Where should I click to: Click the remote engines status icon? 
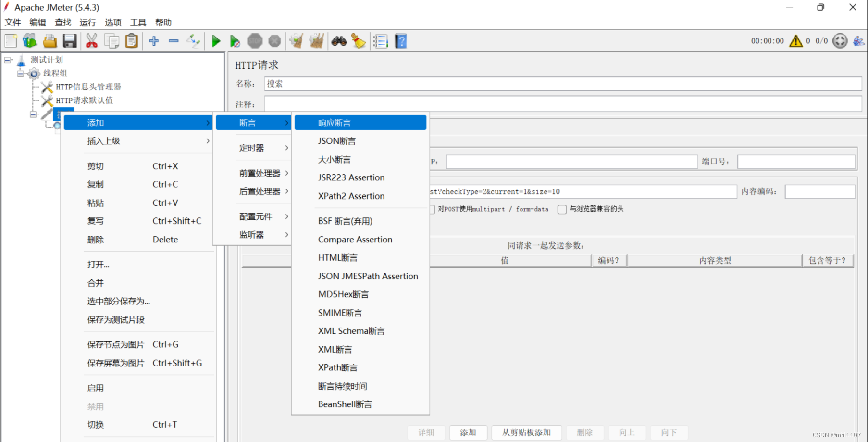(840, 41)
